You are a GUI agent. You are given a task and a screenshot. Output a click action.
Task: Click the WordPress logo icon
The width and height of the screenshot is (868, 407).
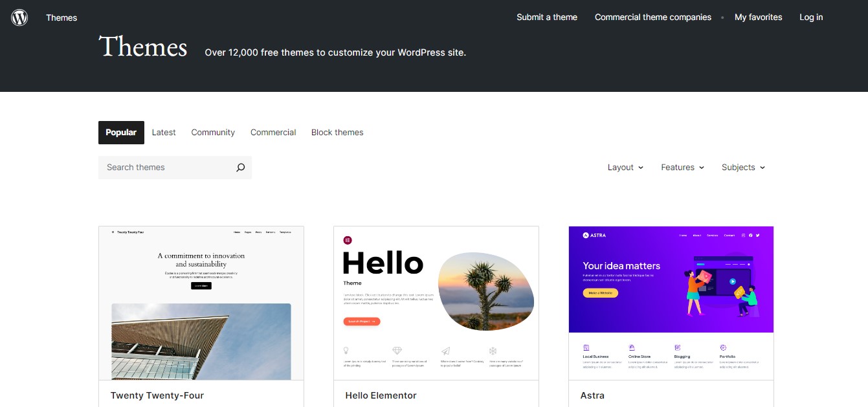point(19,17)
